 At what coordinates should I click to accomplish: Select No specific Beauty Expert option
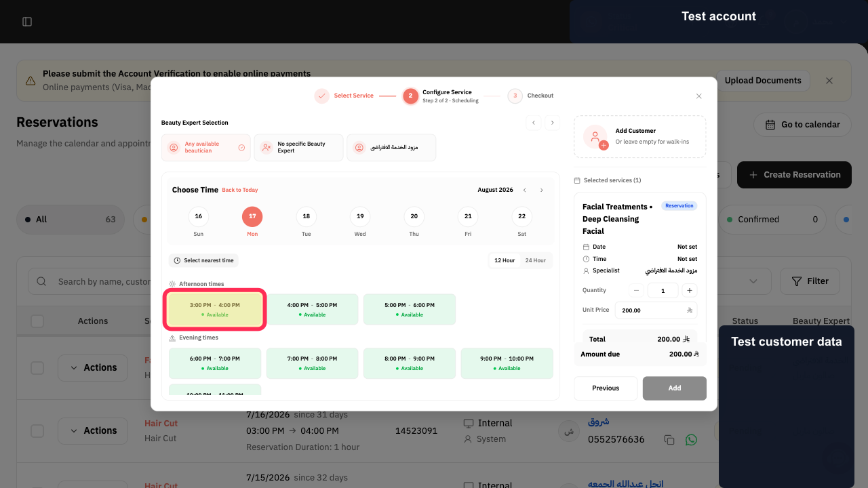click(x=298, y=147)
